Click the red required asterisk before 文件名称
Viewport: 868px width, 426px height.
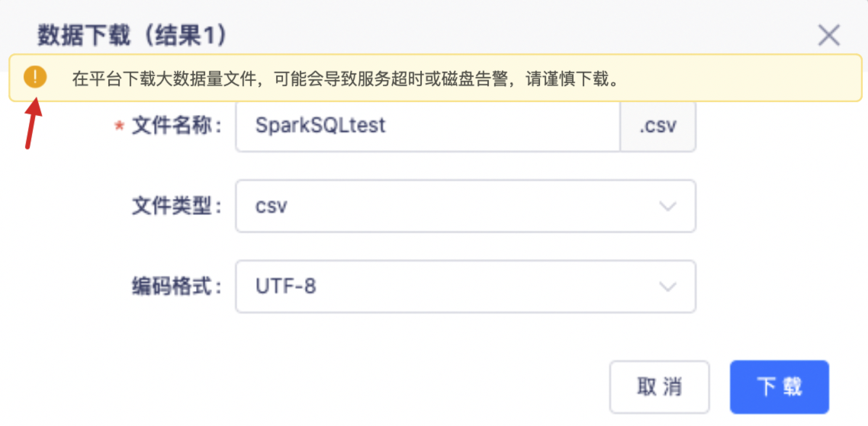pyautogui.click(x=118, y=127)
